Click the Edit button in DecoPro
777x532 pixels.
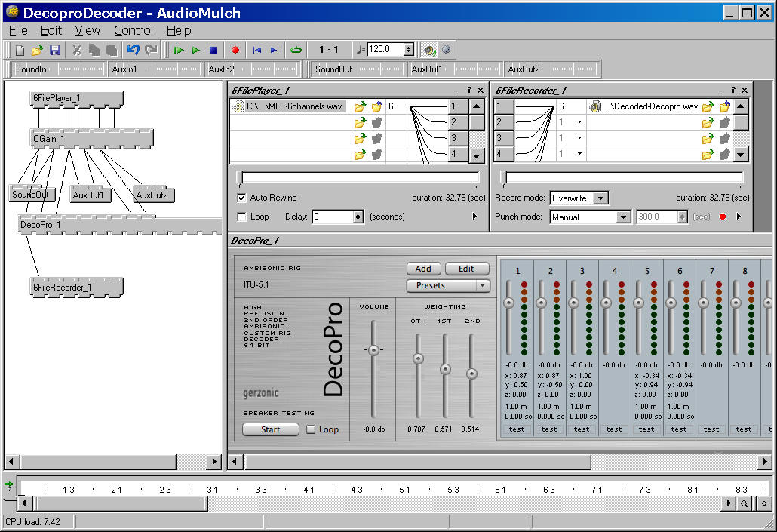click(x=466, y=269)
